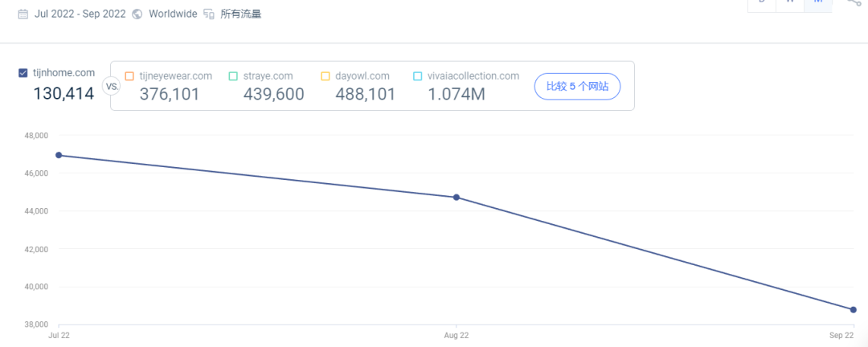Click the Aug 22 data point on chart
The width and height of the screenshot is (868, 347).
pos(457,197)
